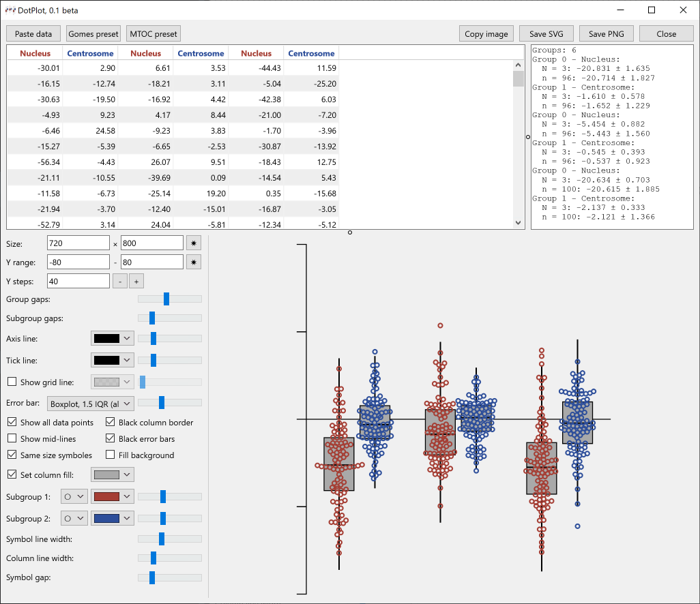Open Subgroup 2 symbol shape picker
The image size is (700, 604).
(x=74, y=519)
